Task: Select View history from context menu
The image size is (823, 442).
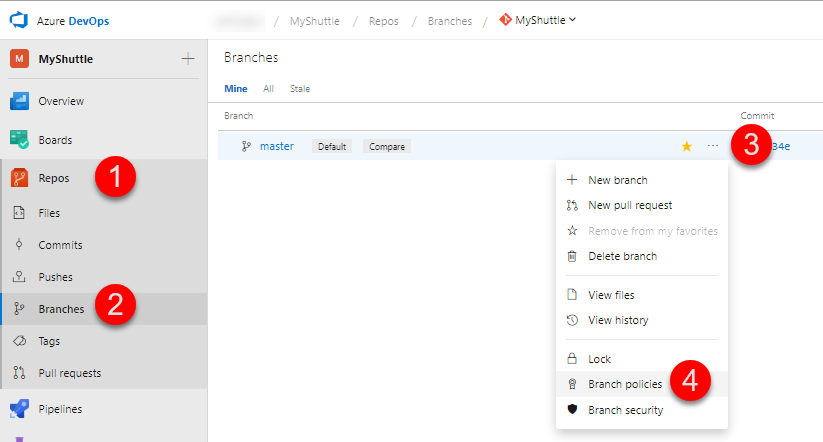Action: click(x=641, y=320)
